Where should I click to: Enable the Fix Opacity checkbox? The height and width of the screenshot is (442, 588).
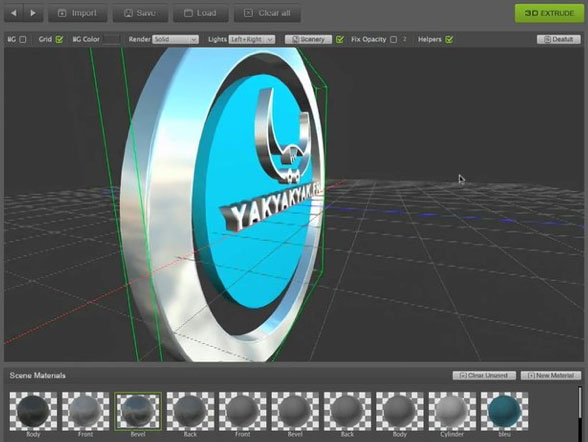click(x=393, y=39)
